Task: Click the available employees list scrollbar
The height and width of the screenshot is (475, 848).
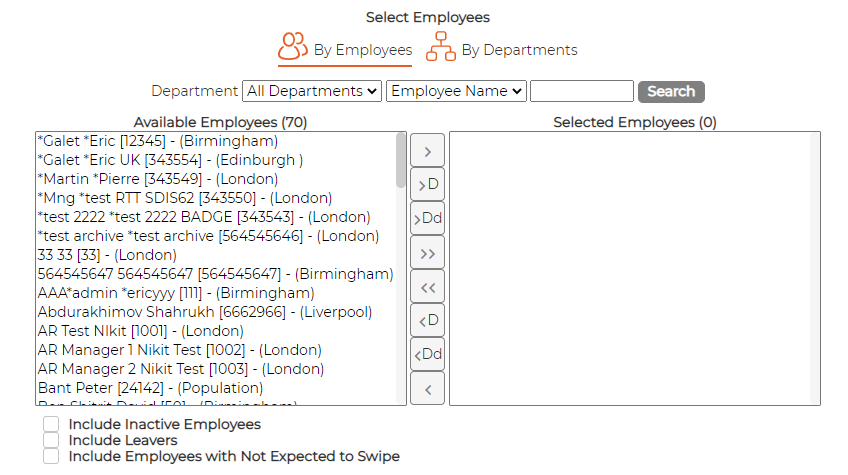Action: pos(401,268)
